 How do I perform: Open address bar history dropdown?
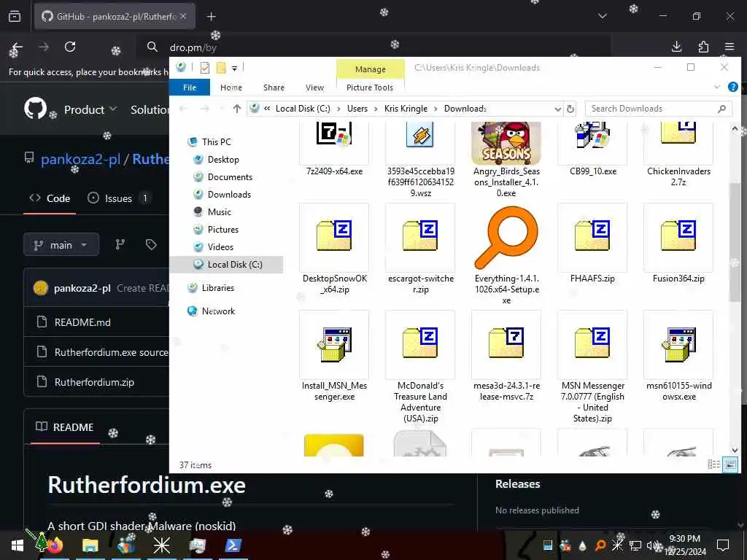558,109
